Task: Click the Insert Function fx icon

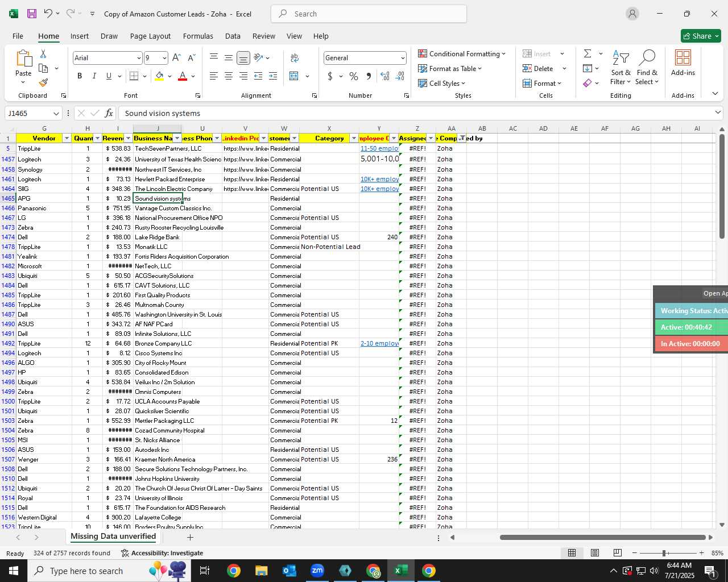Action: click(x=109, y=113)
